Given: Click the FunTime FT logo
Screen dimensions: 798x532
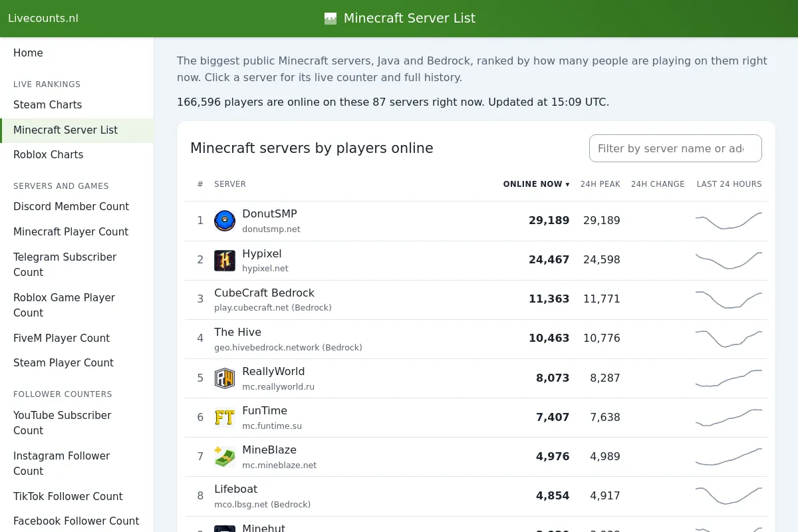Looking at the screenshot, I should coord(225,417).
